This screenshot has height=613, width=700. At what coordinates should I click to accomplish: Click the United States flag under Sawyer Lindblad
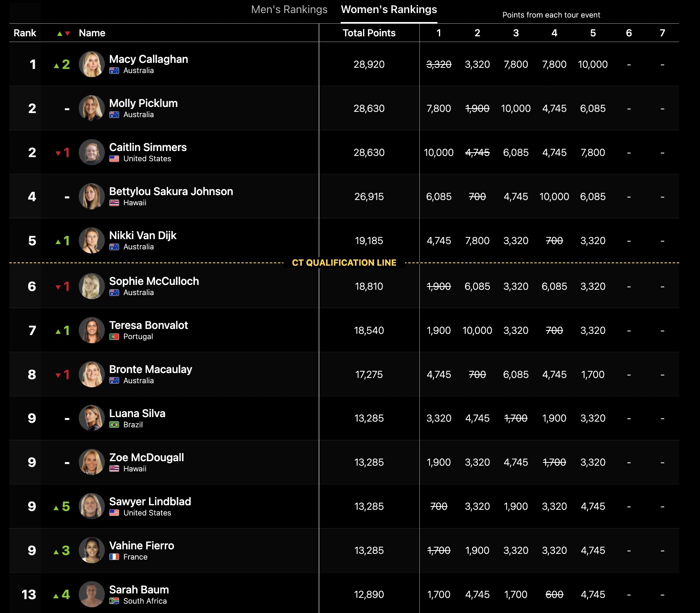[x=114, y=513]
